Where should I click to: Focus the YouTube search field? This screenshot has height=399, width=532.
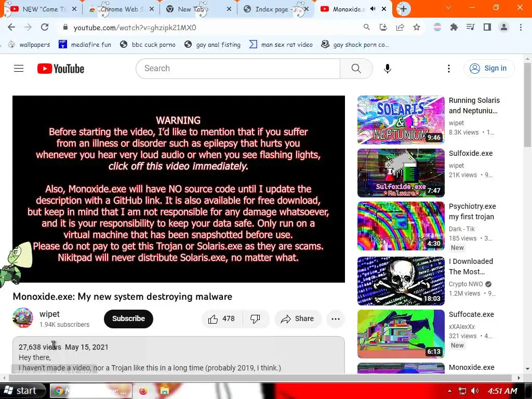pos(238,69)
